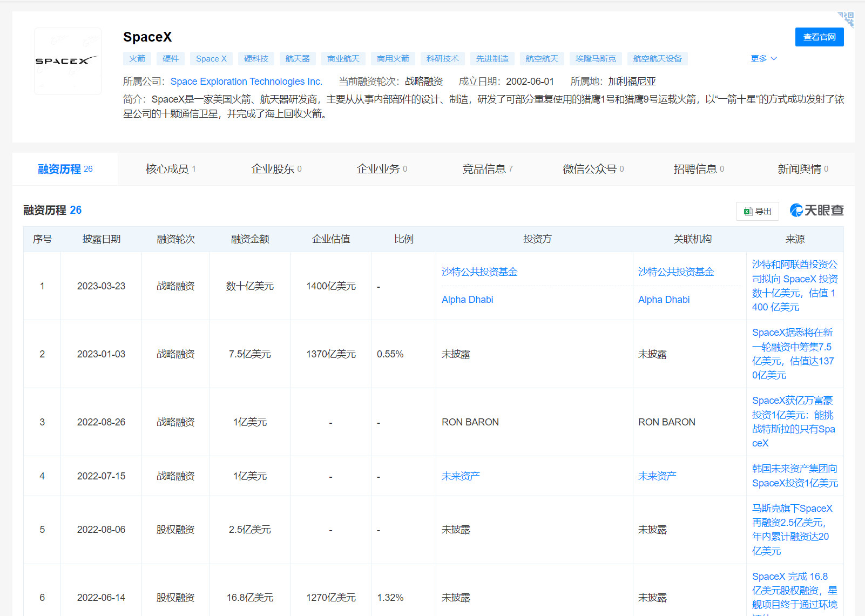Screen dimensions: 865x616
Task: Export the table with the 导出 button
Action: coord(758,211)
